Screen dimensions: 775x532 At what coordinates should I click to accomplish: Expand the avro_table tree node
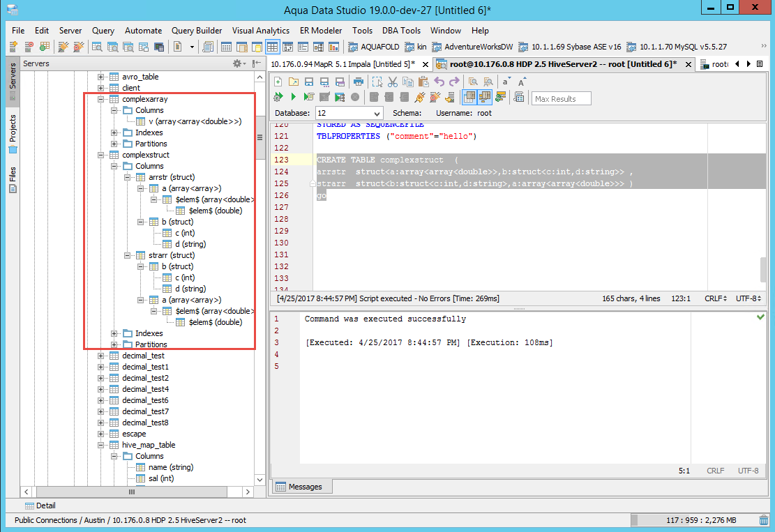101,77
